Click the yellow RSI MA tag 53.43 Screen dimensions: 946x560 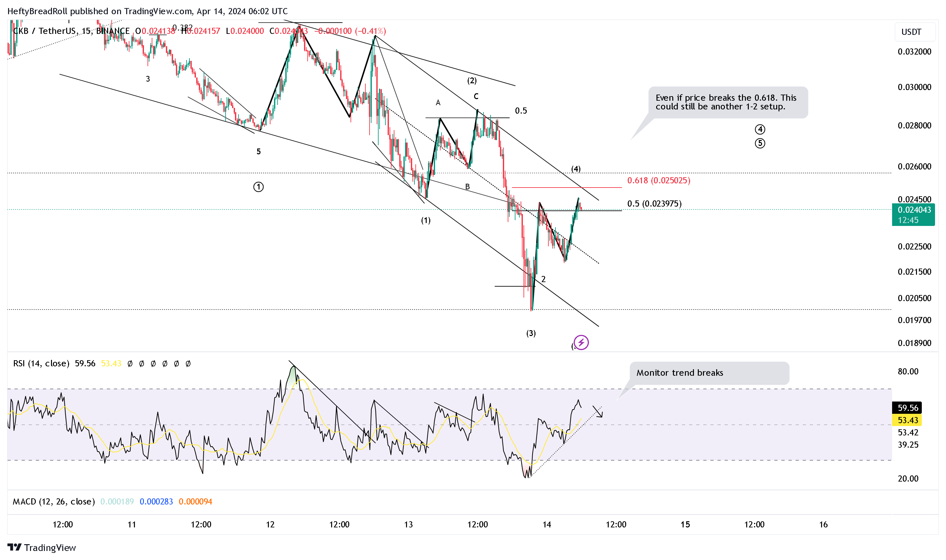pyautogui.click(x=907, y=420)
